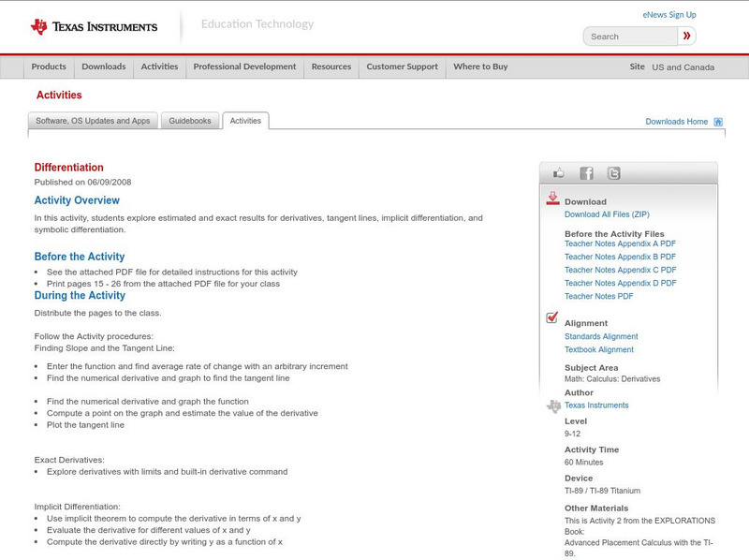
Task: Share the activity via Facebook icon
Action: pos(586,173)
